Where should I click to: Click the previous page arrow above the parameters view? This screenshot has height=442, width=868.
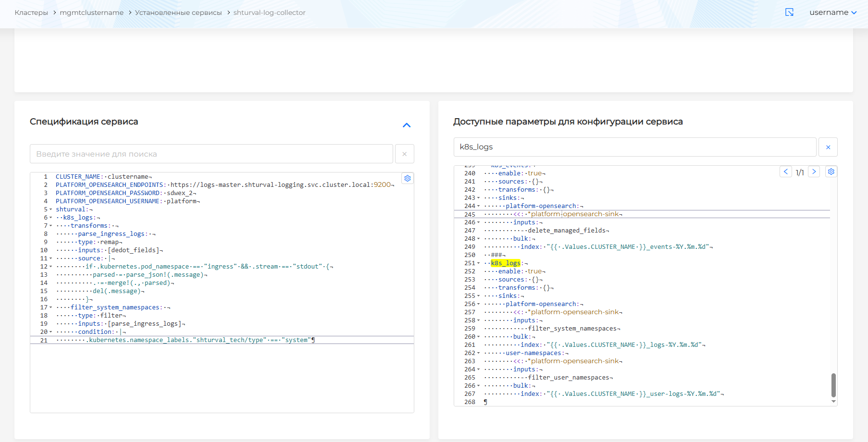(x=786, y=172)
